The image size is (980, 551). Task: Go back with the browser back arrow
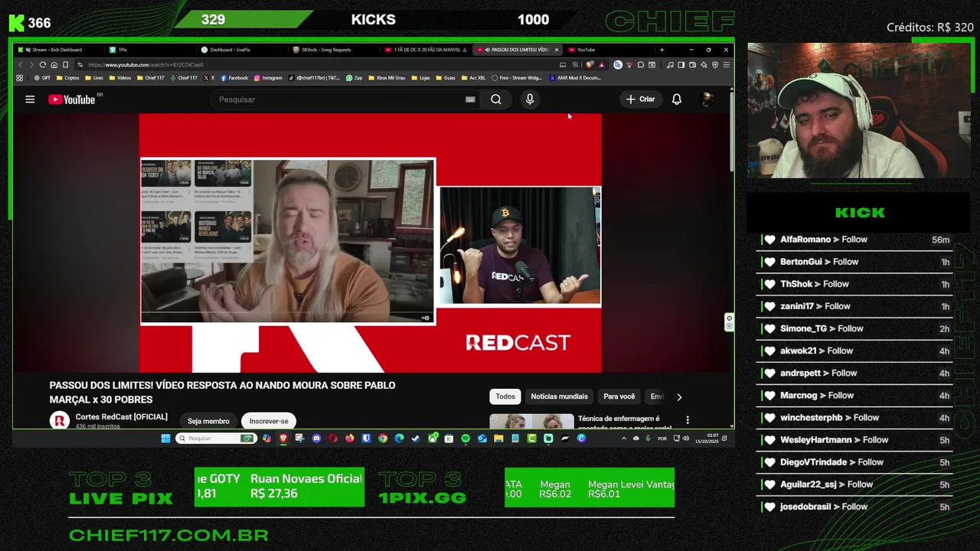(x=21, y=65)
